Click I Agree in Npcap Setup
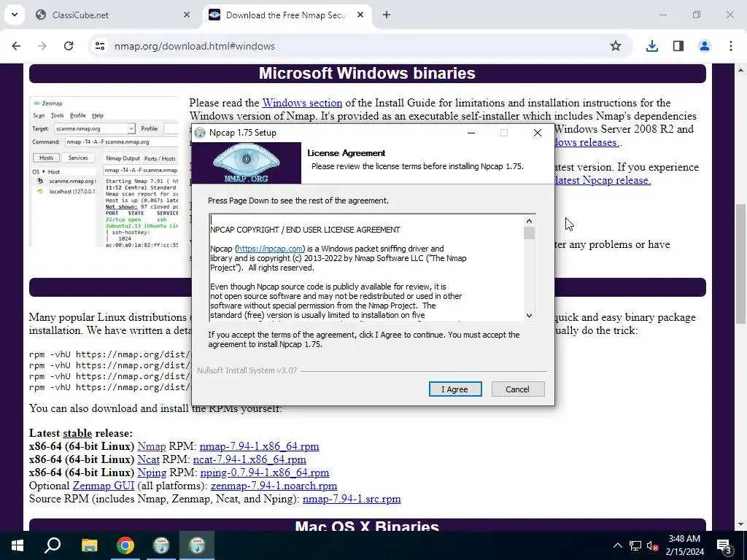 (455, 389)
